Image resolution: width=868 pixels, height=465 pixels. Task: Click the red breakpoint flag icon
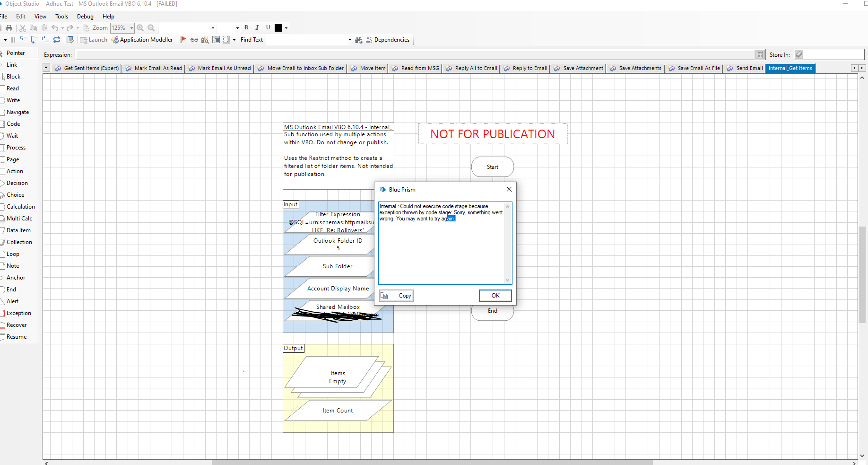coord(183,40)
